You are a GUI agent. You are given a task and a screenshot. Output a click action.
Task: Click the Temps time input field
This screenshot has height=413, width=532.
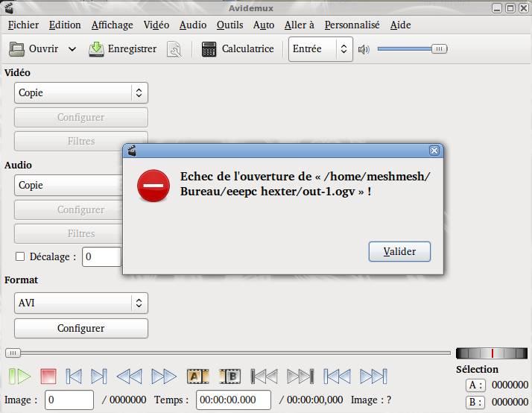(233, 400)
